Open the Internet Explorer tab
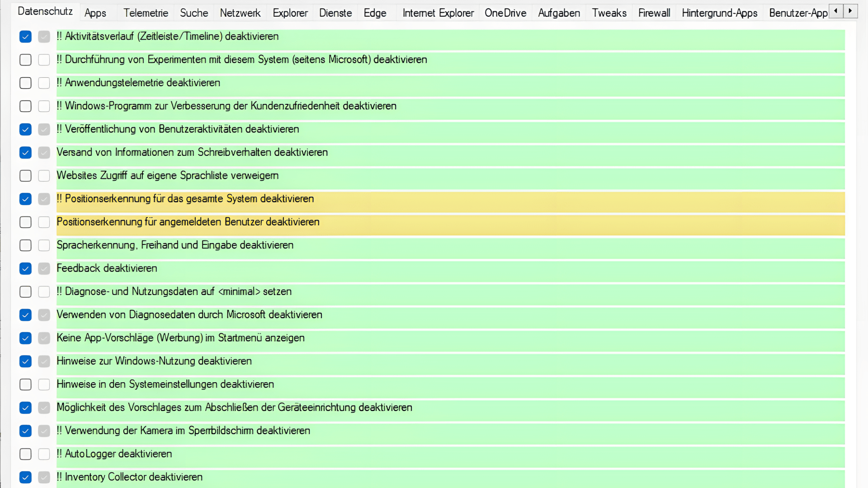868x488 pixels. (438, 13)
